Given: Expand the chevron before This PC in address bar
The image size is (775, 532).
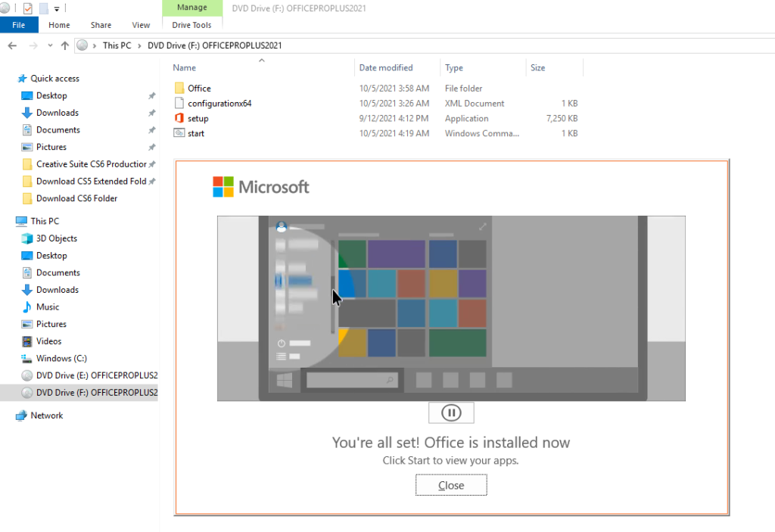Looking at the screenshot, I should (95, 45).
